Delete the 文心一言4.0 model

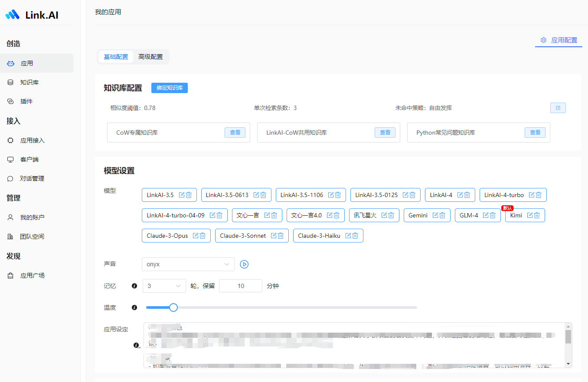click(337, 215)
